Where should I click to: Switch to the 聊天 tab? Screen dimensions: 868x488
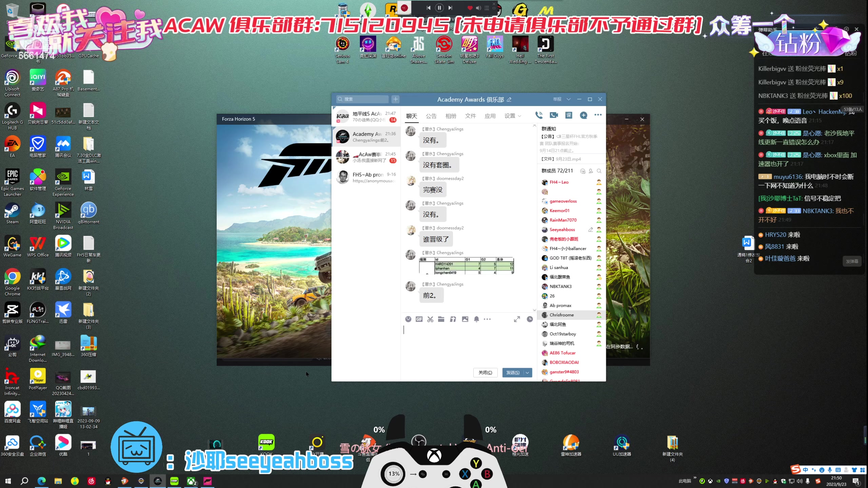coord(412,116)
